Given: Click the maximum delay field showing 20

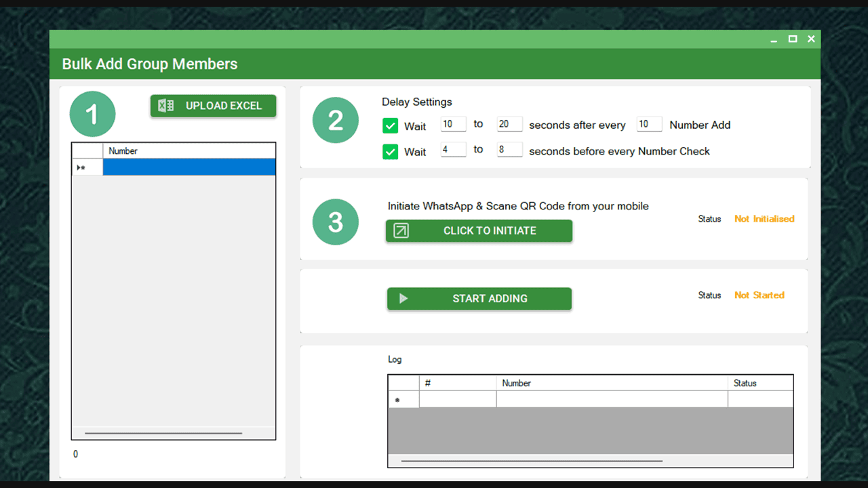Looking at the screenshot, I should pos(509,124).
